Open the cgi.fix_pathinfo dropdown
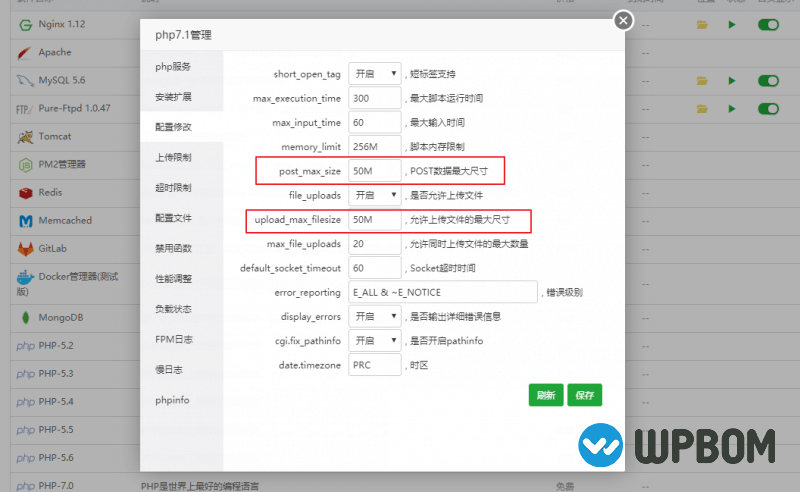The width and height of the screenshot is (800, 492). pyautogui.click(x=375, y=340)
